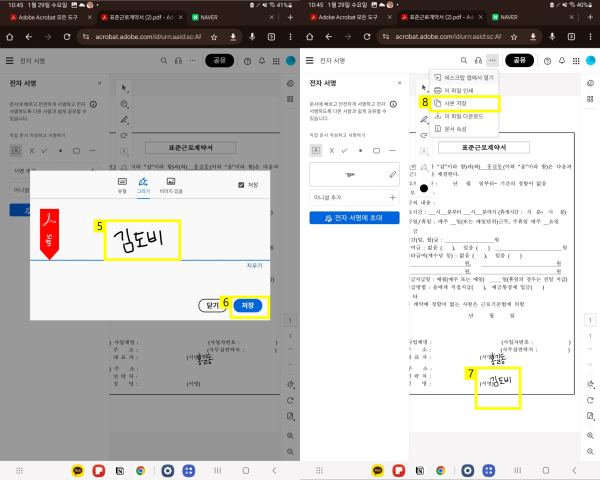Open the notifications bell on right screen

562,60
